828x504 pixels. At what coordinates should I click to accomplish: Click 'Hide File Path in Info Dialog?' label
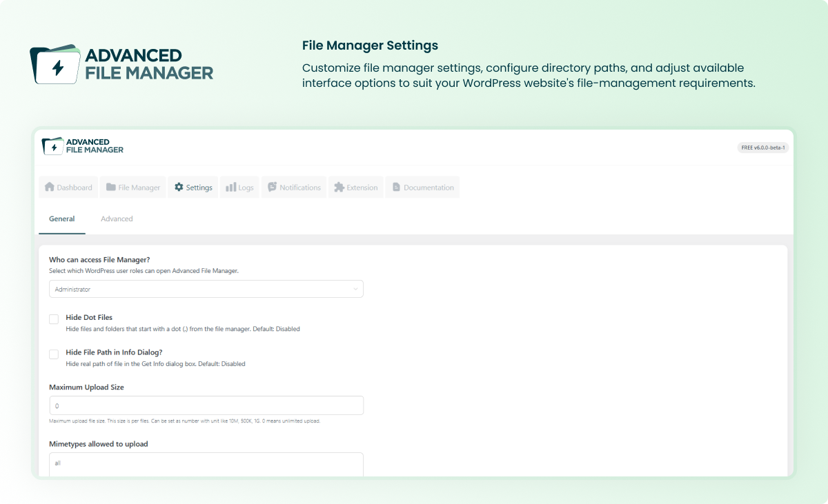114,352
